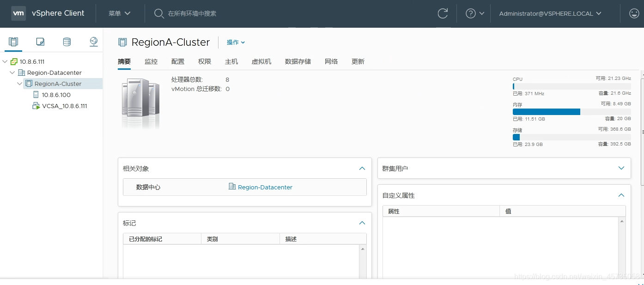Image resolution: width=644 pixels, height=285 pixels.
Task: Select the 摘要 tab
Action: point(124,61)
